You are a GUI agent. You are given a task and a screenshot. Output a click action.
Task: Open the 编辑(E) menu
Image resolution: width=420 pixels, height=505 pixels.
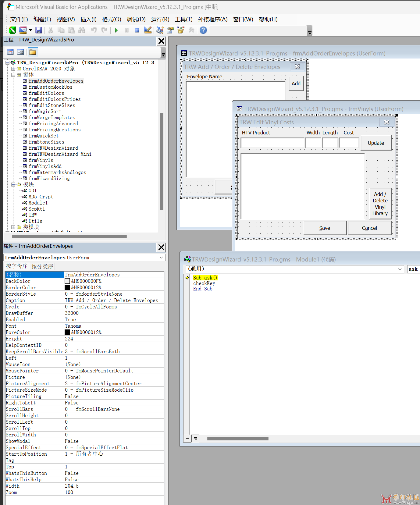pyautogui.click(x=42, y=20)
